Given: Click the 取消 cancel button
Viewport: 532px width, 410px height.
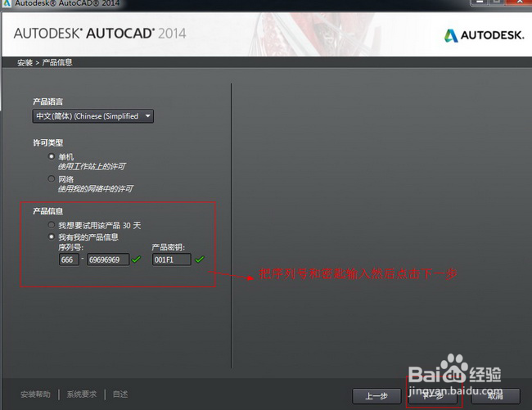Looking at the screenshot, I should [495, 396].
